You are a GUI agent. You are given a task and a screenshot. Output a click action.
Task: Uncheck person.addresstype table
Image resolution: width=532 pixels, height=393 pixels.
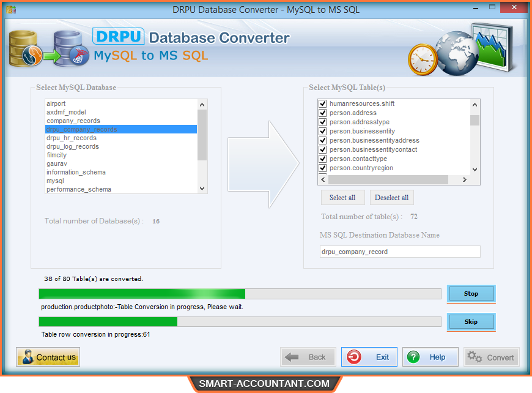pos(323,122)
